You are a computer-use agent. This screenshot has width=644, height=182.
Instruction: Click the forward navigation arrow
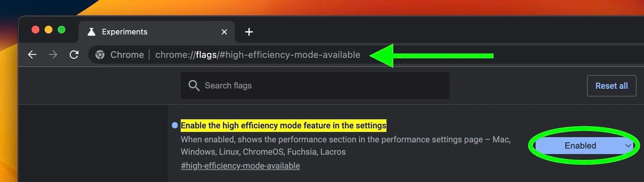point(53,55)
